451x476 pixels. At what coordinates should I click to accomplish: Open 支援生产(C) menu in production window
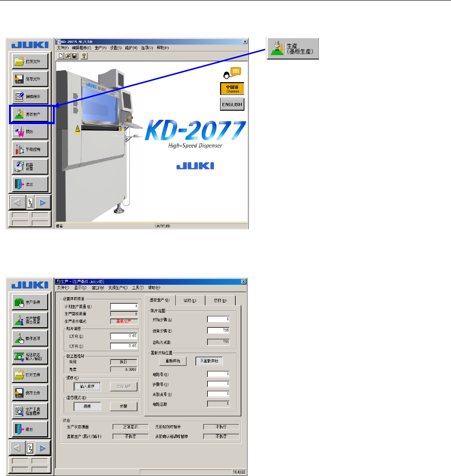click(118, 288)
